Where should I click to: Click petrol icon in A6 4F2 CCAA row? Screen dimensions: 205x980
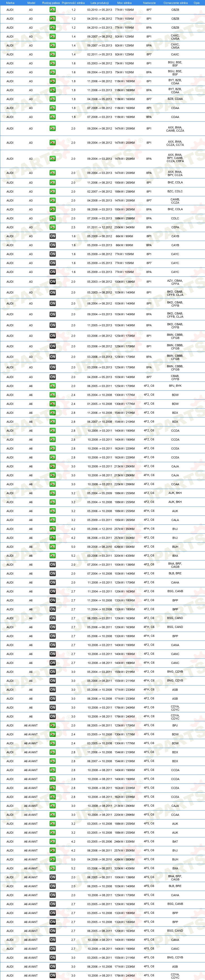coord(52,484)
